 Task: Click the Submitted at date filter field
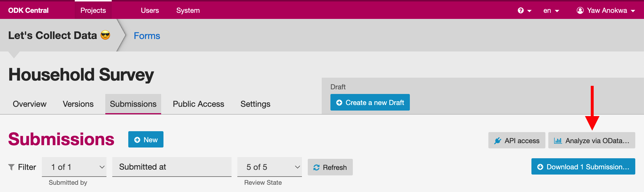coord(172,167)
